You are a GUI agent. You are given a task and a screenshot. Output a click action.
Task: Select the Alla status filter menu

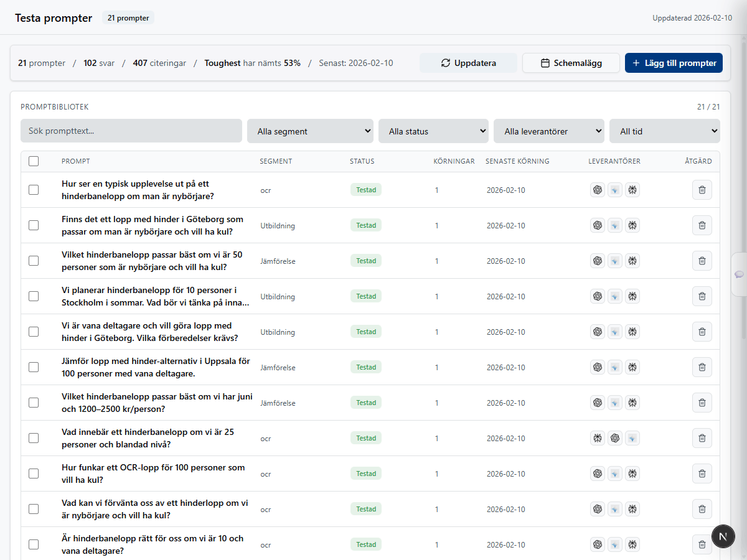[x=433, y=131]
